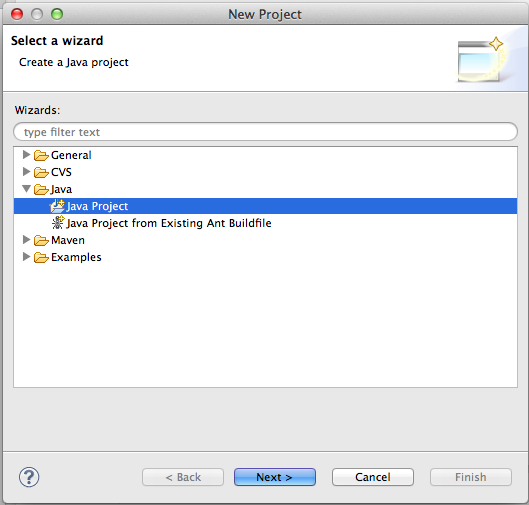Click the General folder icon
Image resolution: width=529 pixels, height=505 pixels.
(41, 156)
